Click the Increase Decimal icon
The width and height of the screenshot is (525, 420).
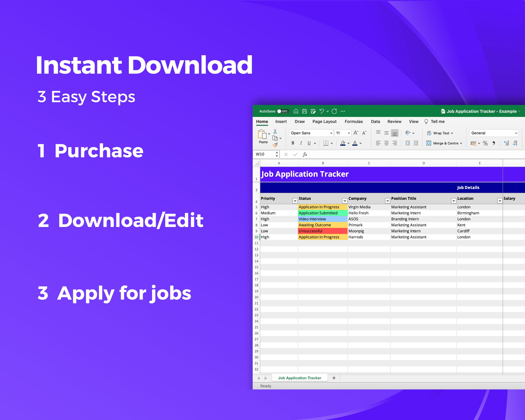[x=506, y=143]
